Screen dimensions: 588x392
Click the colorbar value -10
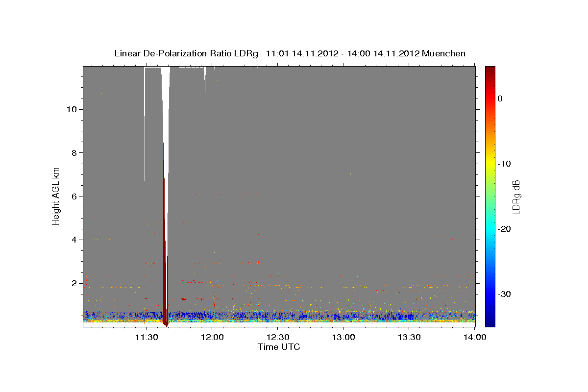[x=505, y=164]
